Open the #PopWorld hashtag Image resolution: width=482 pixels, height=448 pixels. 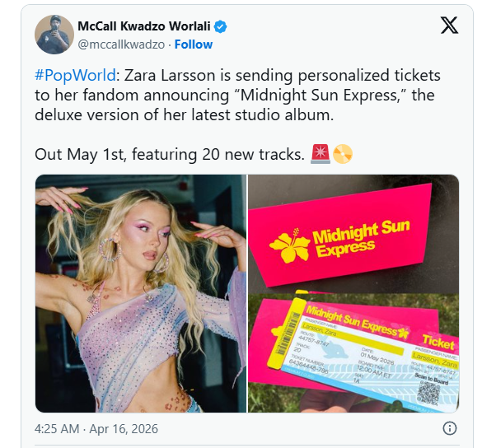pyautogui.click(x=75, y=75)
